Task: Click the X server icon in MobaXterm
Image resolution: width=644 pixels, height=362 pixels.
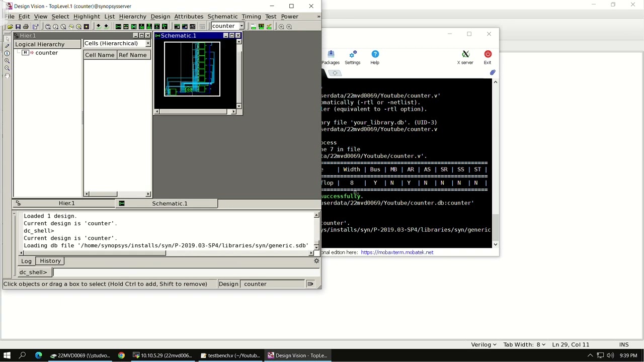Action: click(x=465, y=57)
